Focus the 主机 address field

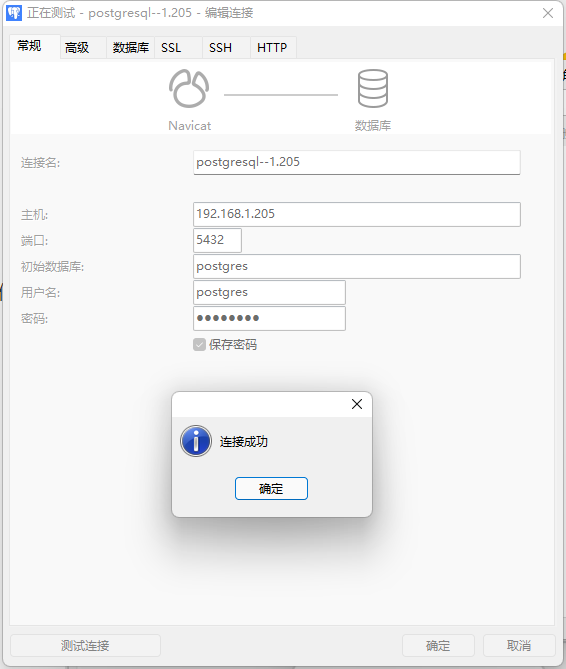357,214
